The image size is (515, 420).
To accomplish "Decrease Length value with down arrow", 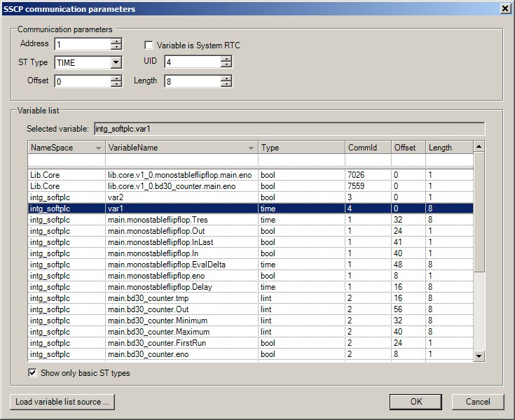I will coord(226,84).
